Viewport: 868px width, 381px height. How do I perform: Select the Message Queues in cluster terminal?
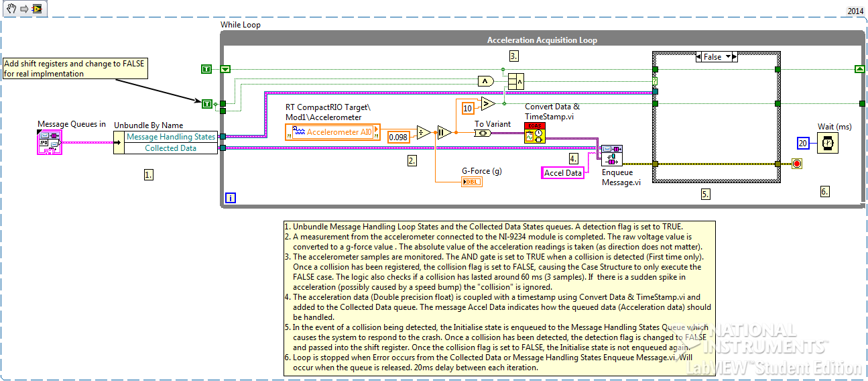tap(49, 143)
